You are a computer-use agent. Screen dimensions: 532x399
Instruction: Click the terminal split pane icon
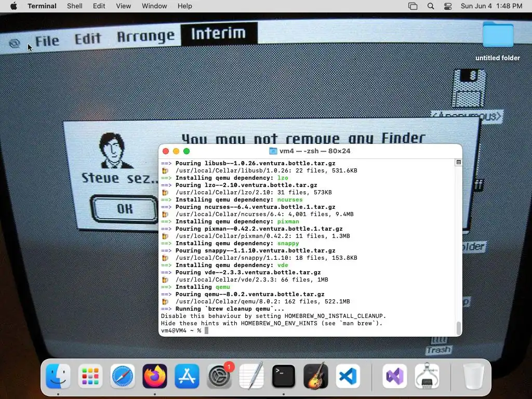click(x=458, y=162)
